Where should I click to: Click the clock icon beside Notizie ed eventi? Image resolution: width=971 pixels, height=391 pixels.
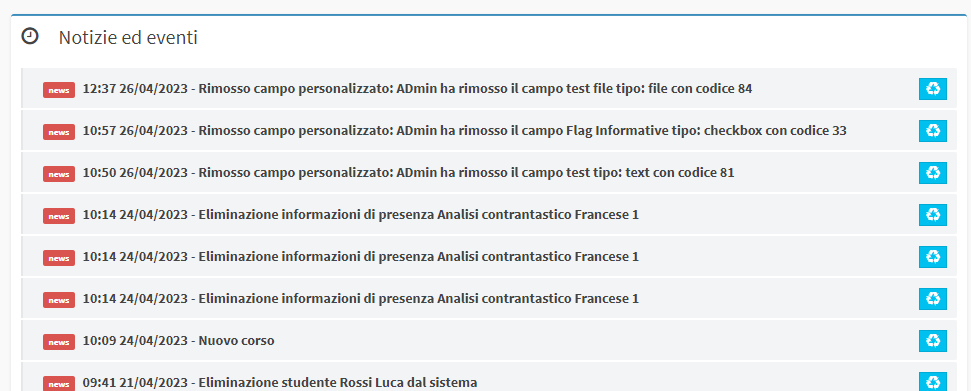coord(30,37)
